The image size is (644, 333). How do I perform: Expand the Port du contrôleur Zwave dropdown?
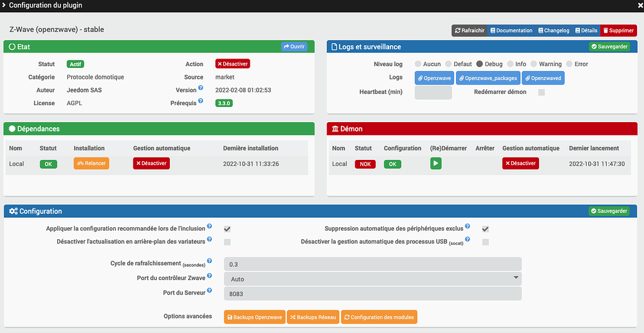[372, 279]
